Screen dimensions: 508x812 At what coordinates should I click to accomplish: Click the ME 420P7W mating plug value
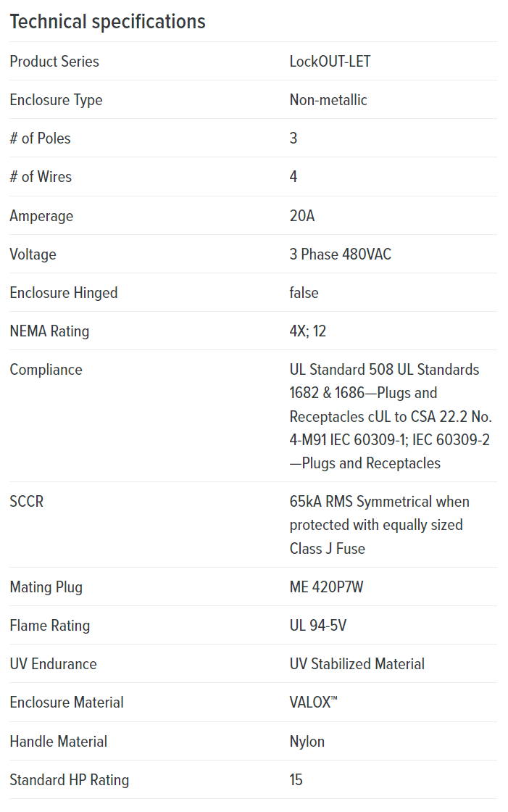326,587
